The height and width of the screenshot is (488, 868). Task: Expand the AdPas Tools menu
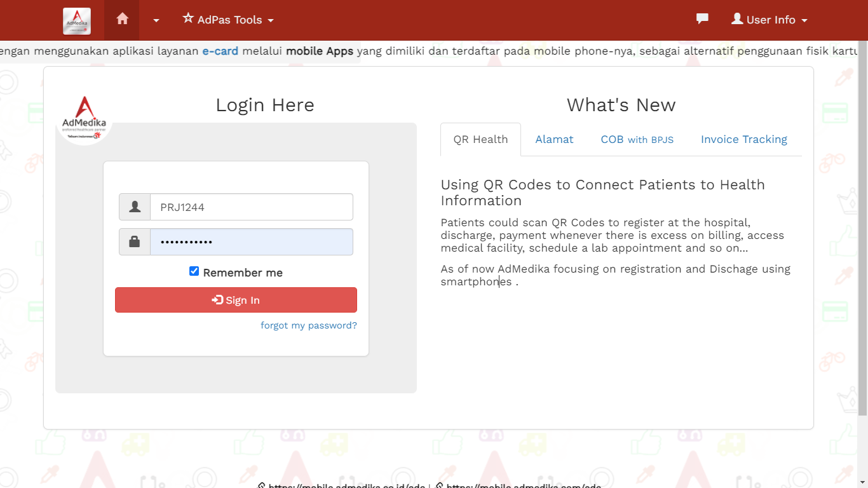coord(228,20)
